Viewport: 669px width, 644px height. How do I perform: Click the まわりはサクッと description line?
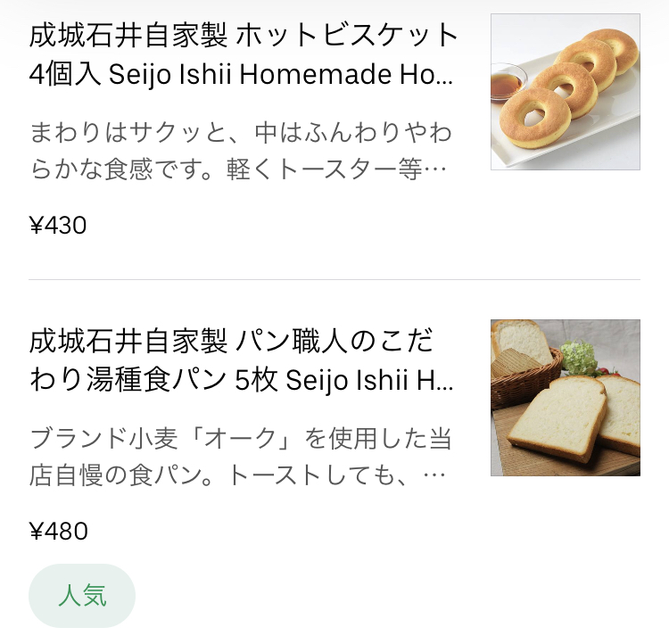[241, 132]
